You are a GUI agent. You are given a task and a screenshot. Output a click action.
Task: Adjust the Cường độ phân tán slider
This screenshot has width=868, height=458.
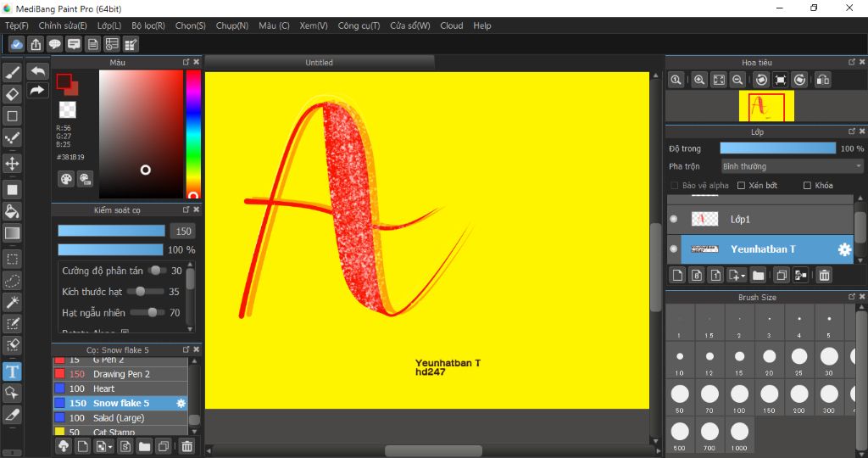coord(157,271)
